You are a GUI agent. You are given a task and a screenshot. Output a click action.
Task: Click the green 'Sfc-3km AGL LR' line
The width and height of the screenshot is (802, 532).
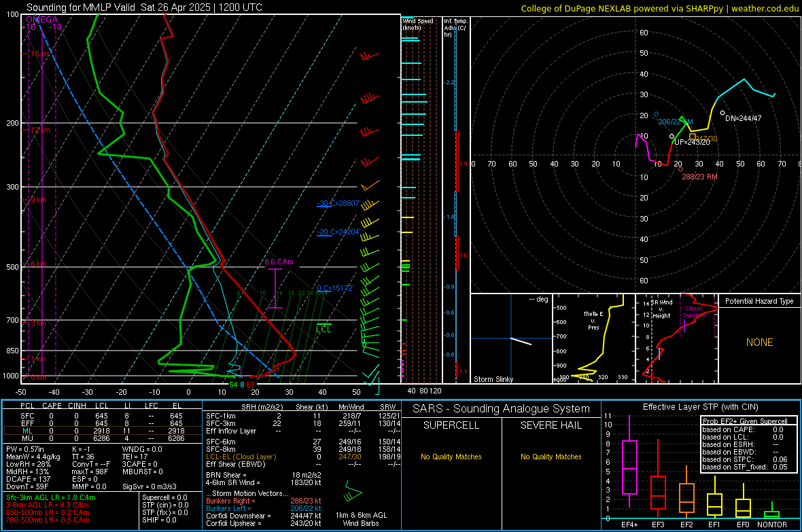pos(51,497)
